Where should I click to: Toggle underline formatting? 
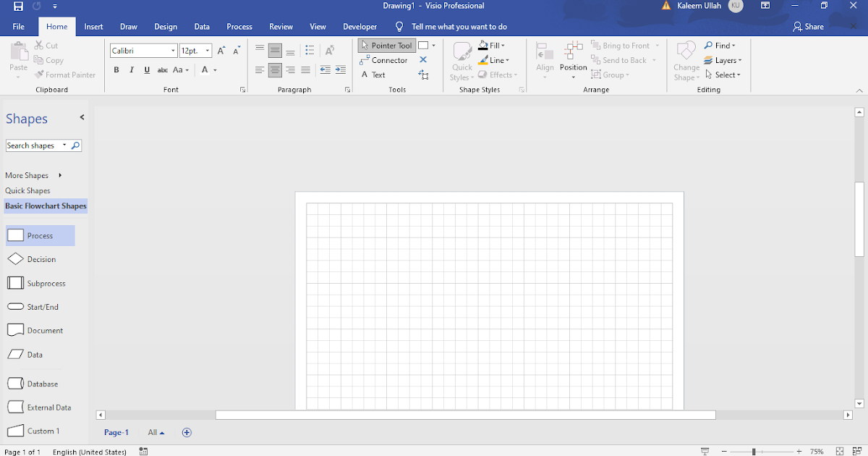(146, 69)
